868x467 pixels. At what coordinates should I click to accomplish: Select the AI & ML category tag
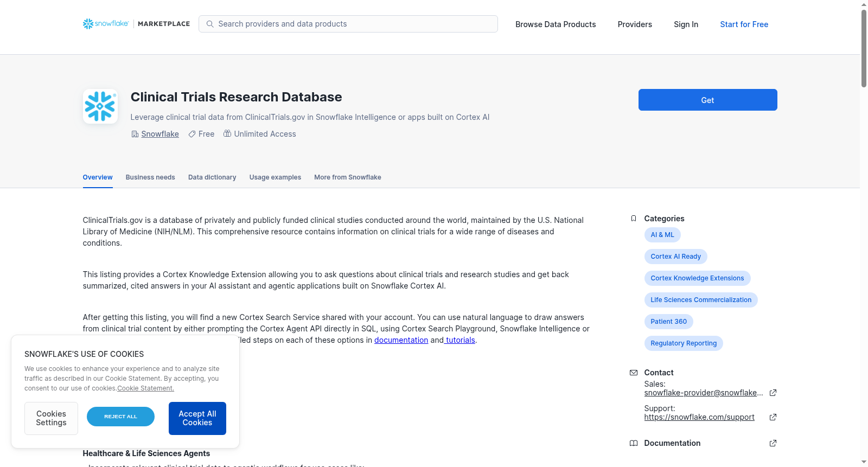662,235
